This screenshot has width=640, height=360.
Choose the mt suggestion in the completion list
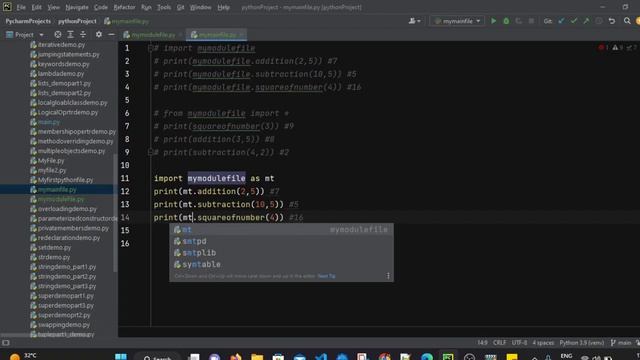point(281,230)
